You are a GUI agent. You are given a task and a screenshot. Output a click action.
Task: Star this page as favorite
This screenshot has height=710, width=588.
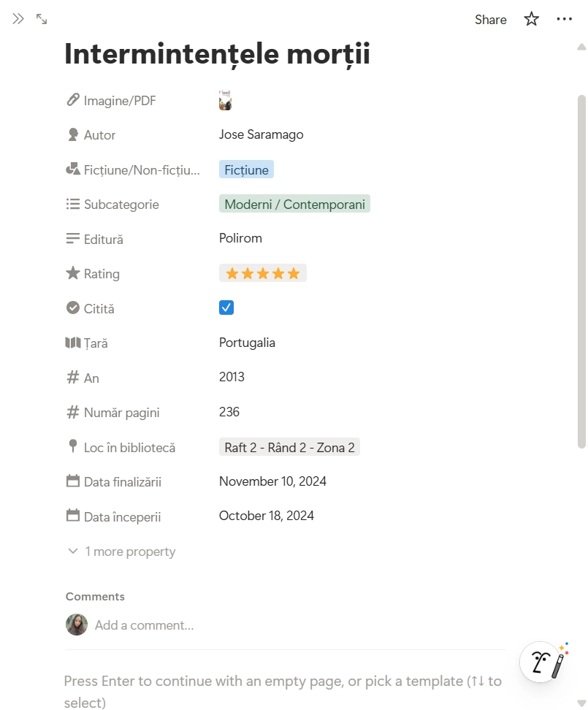click(531, 19)
